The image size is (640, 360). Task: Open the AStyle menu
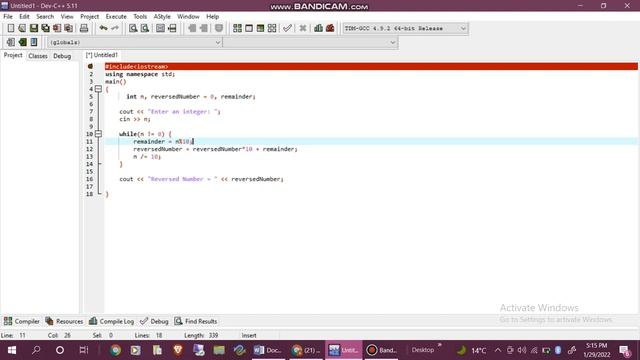coord(162,16)
